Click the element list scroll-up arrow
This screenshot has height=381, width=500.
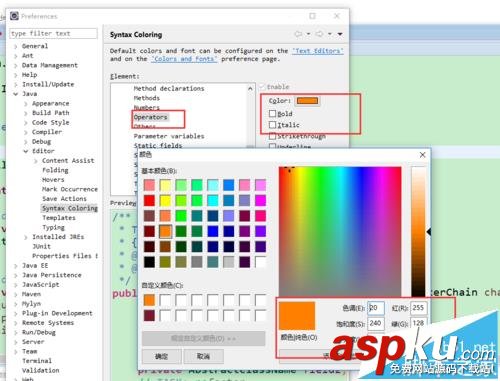coord(250,89)
